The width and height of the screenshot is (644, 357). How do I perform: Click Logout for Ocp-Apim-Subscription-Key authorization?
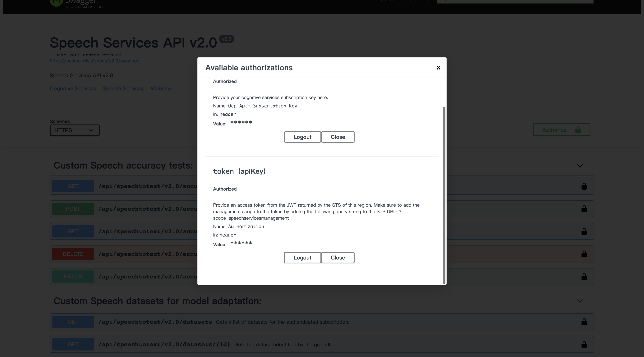click(302, 137)
